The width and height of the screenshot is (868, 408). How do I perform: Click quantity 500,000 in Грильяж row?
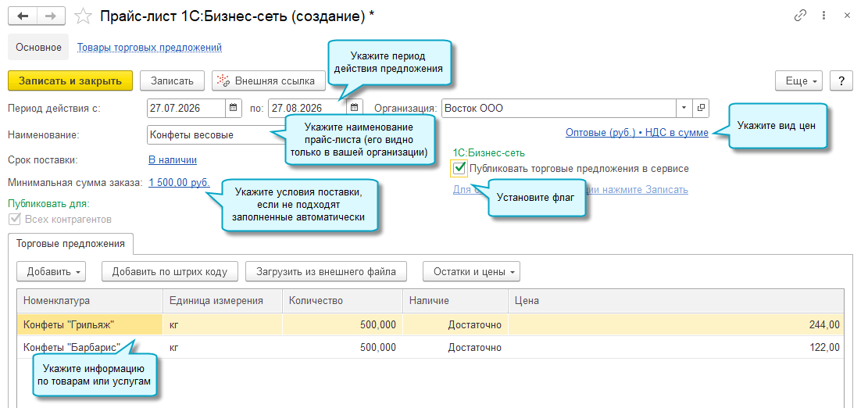coord(343,325)
